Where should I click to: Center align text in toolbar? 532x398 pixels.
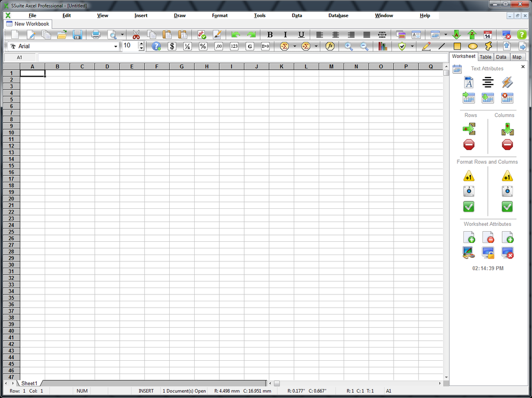pyautogui.click(x=335, y=35)
